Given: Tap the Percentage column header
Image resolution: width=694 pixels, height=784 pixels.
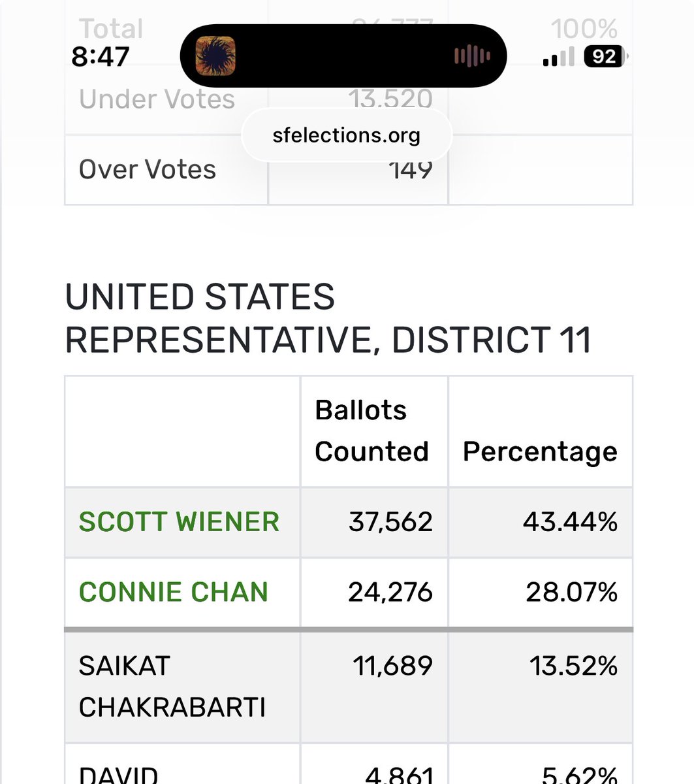Looking at the screenshot, I should tap(540, 452).
